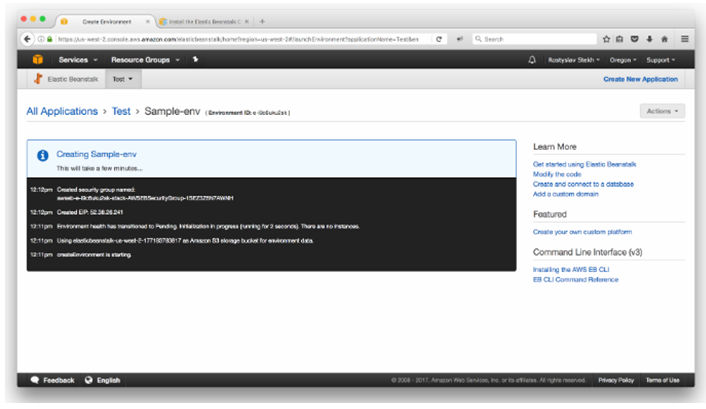This screenshot has width=706, height=409.
Task: Reload the page with refresh icon
Action: (439, 39)
